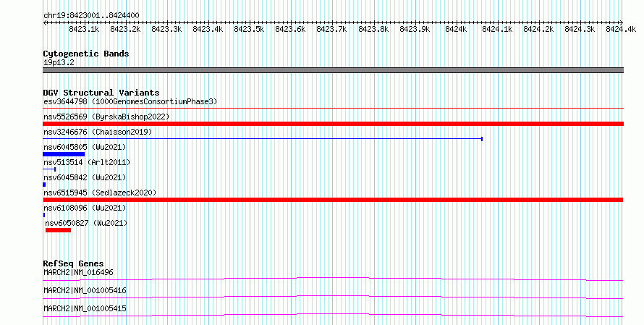Open variant nsv513514 (Arlt2011)
The image size is (644, 325).
click(x=87, y=162)
